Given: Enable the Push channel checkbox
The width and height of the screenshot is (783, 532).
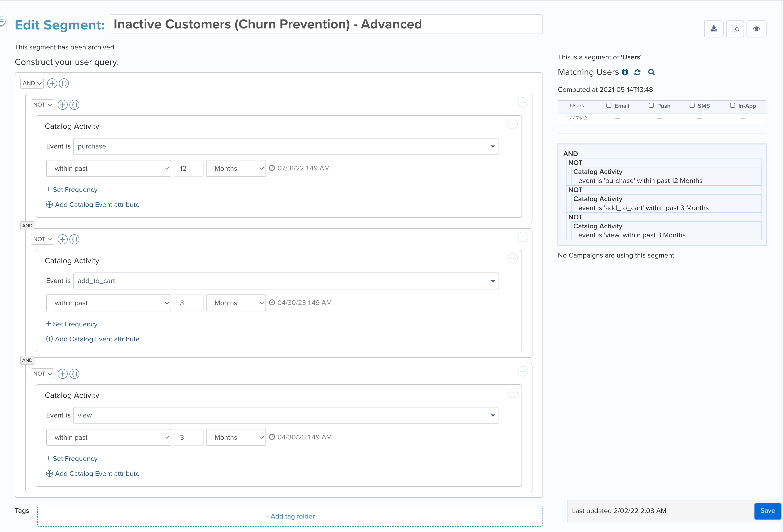Looking at the screenshot, I should tap(651, 105).
